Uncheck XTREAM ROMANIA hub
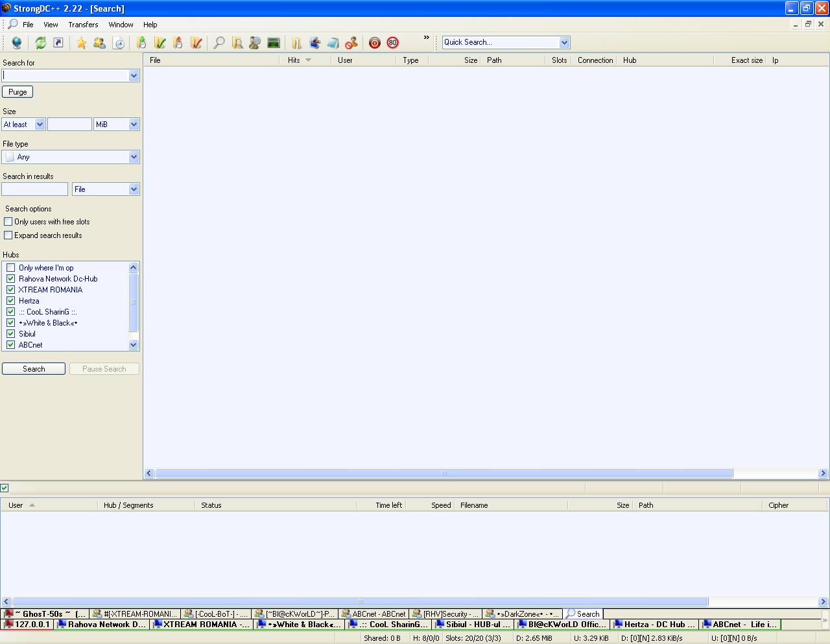This screenshot has height=644, width=830. point(11,290)
